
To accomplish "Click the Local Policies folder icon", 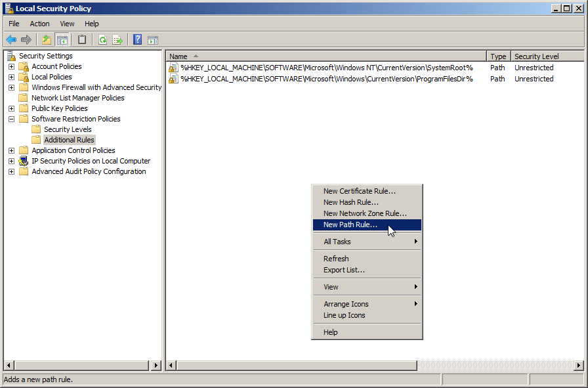I will pyautogui.click(x=24, y=77).
